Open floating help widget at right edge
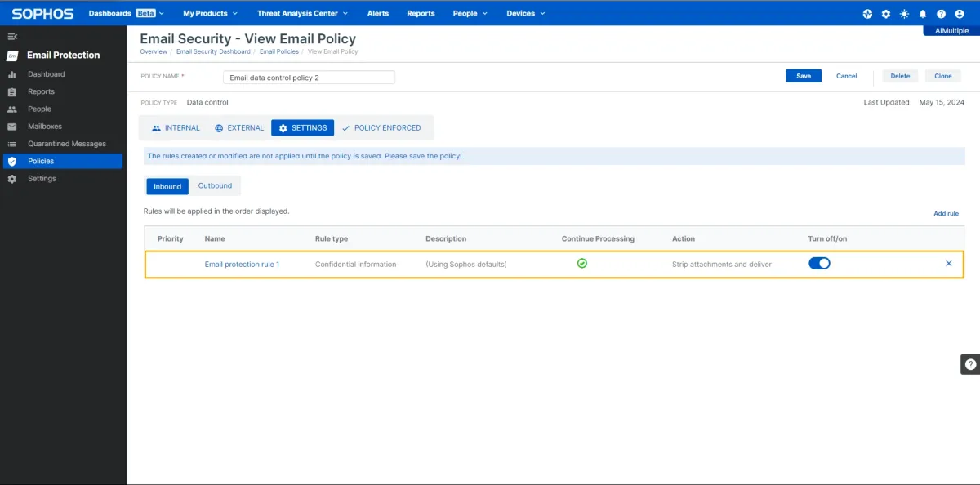 (x=970, y=365)
